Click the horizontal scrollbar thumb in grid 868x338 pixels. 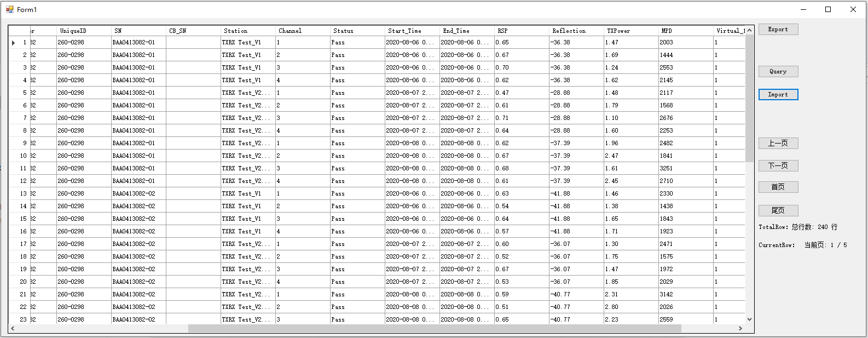point(435,328)
